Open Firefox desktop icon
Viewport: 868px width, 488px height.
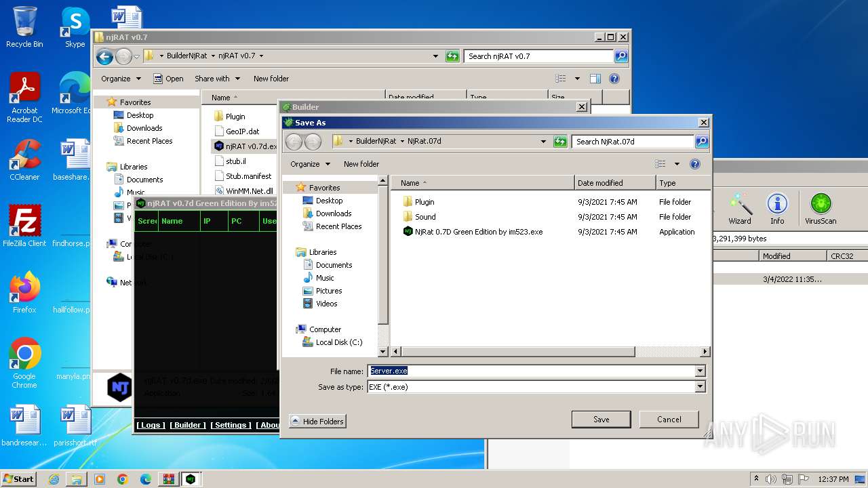pyautogui.click(x=24, y=293)
